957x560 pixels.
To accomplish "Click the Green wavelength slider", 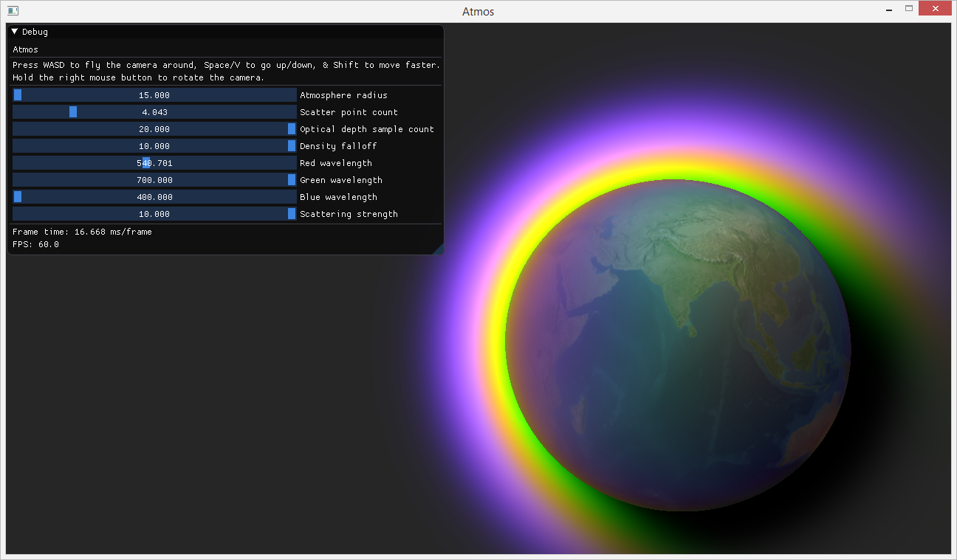I will pos(154,180).
